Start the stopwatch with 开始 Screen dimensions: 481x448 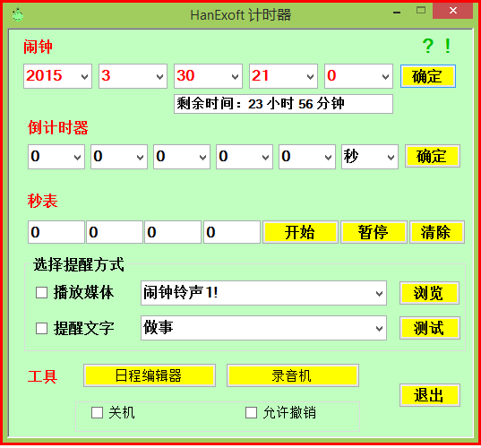(x=300, y=232)
